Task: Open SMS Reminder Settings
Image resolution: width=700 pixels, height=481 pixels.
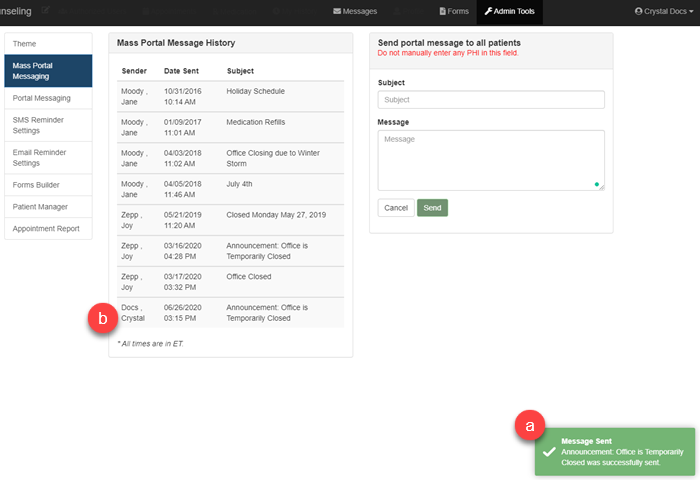Action: point(48,125)
